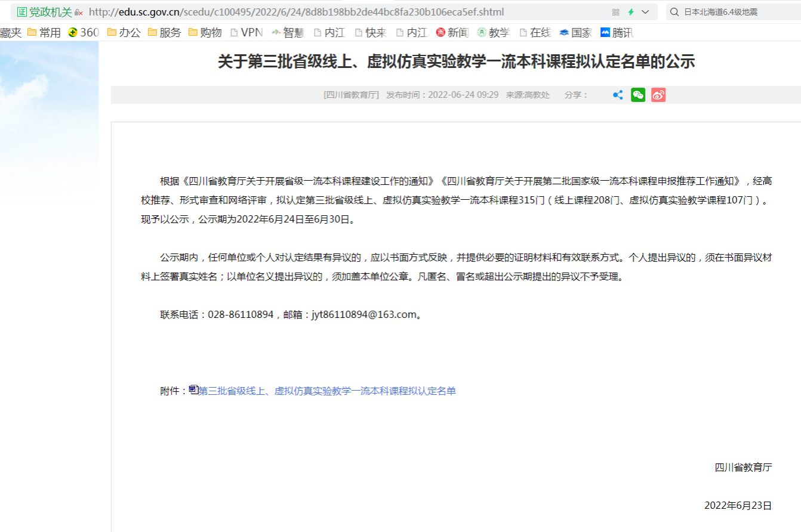Open the 服务 bookmarks folder
801x532 pixels.
(164, 33)
